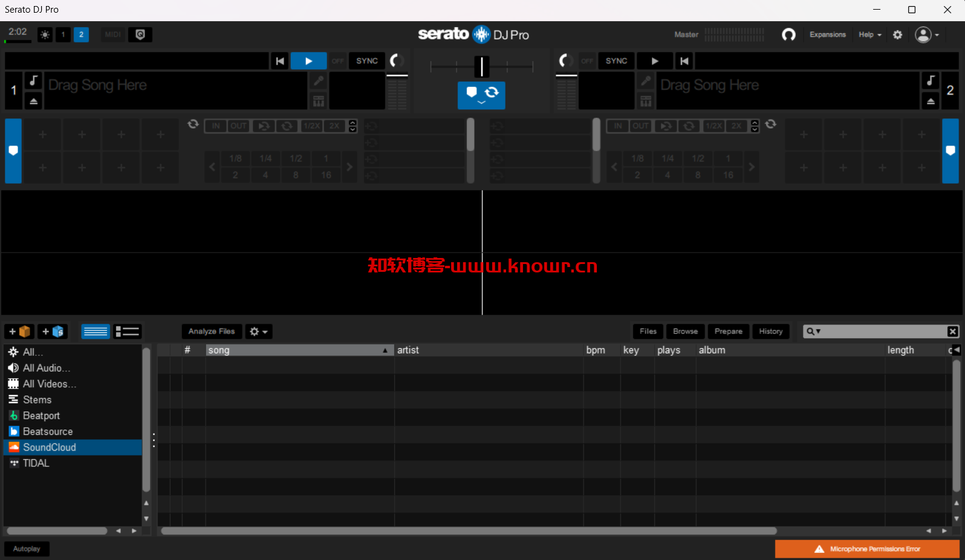This screenshot has height=560, width=965.
Task: Click deck 2 loop slot stepper arrows
Action: (755, 126)
